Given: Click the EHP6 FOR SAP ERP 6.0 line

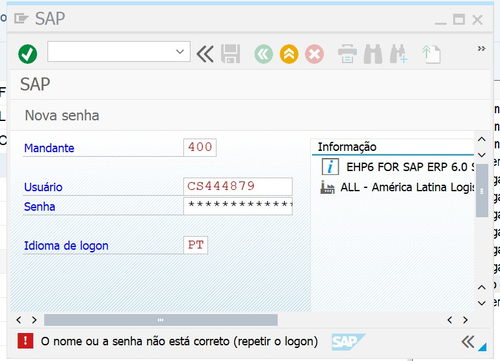Looking at the screenshot, I should coord(410,167).
